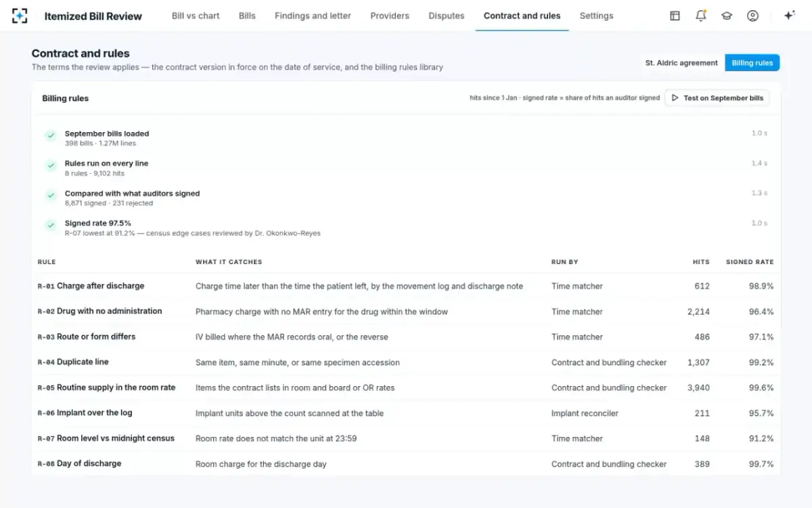Click the Billing rules panel heading
This screenshot has width=812, height=508.
click(x=66, y=98)
